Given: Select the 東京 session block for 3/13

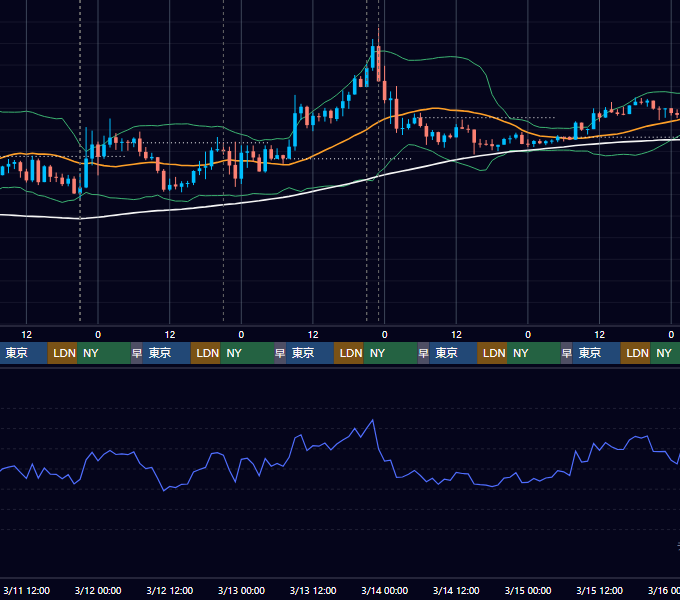Looking at the screenshot, I should [x=310, y=353].
